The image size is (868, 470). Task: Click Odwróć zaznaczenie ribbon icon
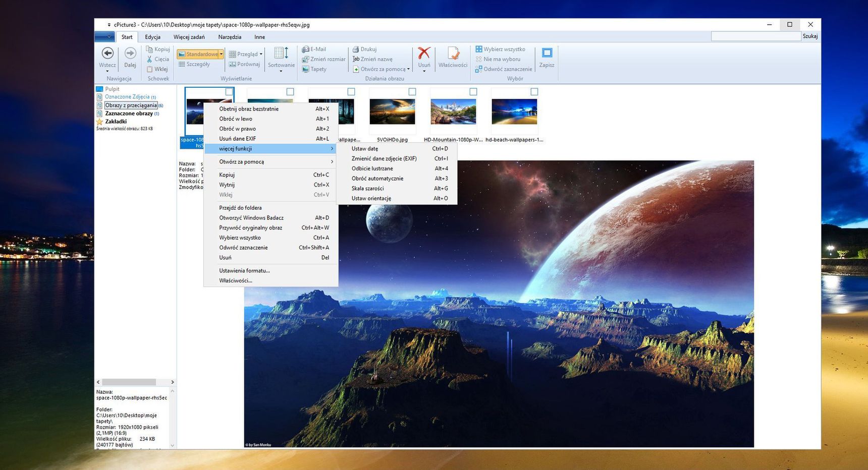[x=478, y=69]
